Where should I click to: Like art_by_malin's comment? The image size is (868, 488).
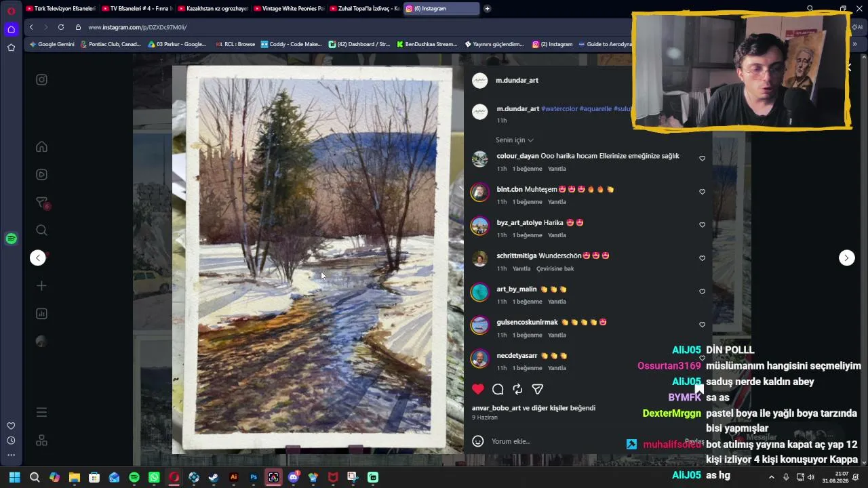[702, 291]
